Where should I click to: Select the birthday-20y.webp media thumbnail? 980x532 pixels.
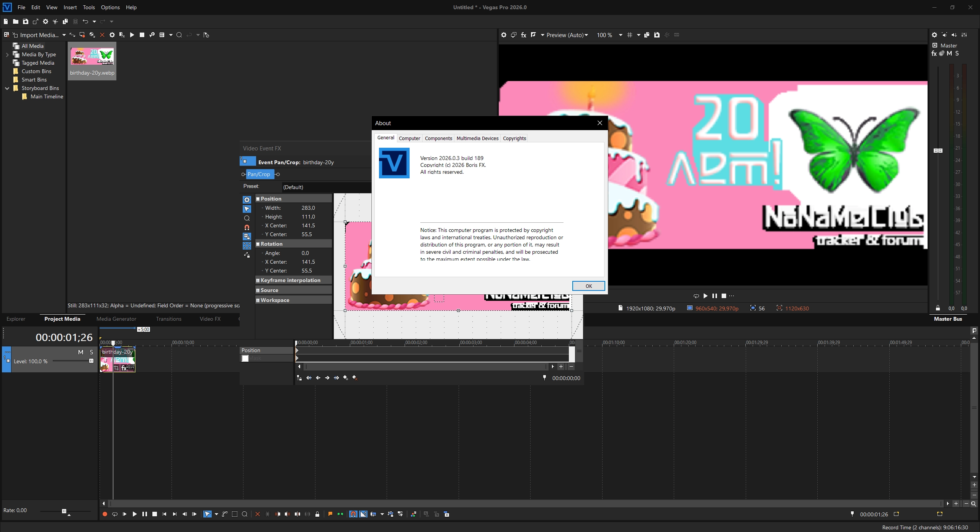point(92,61)
